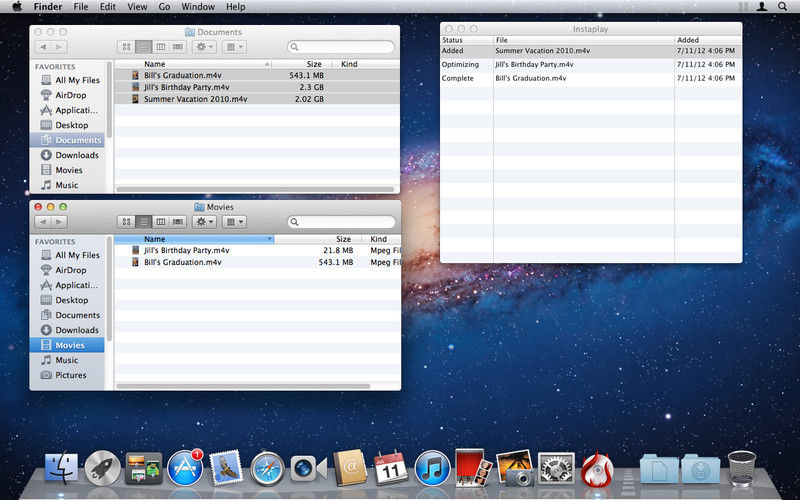
Task: Click the user account icon in menu bar
Action: [762, 7]
